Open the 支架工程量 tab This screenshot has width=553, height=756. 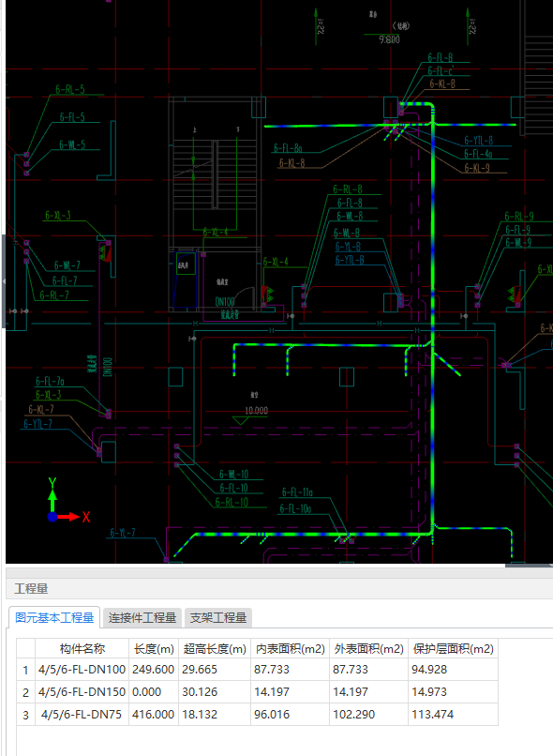click(218, 617)
